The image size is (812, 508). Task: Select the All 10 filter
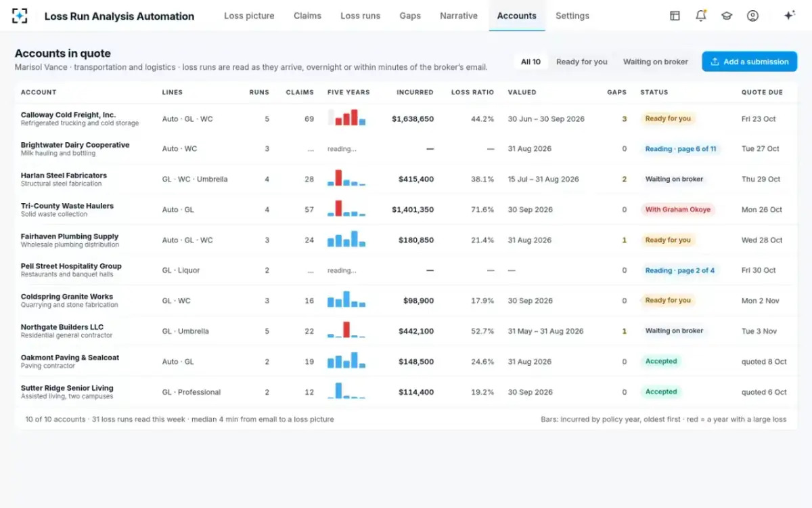pyautogui.click(x=531, y=62)
